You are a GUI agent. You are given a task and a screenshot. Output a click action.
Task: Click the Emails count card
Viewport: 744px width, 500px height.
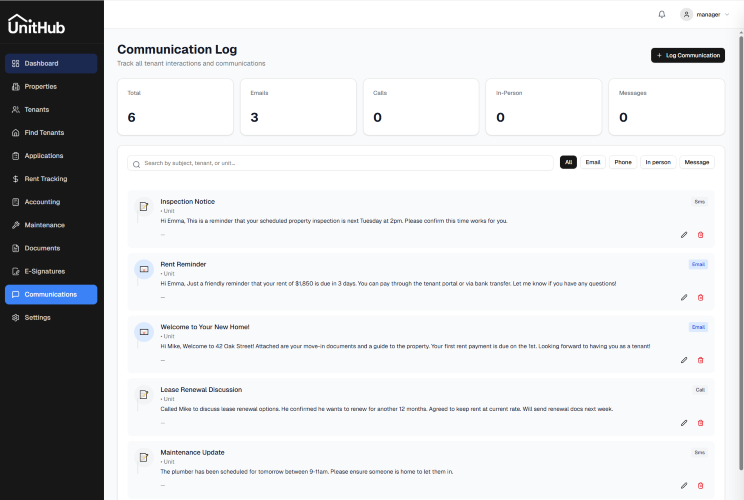tap(298, 107)
